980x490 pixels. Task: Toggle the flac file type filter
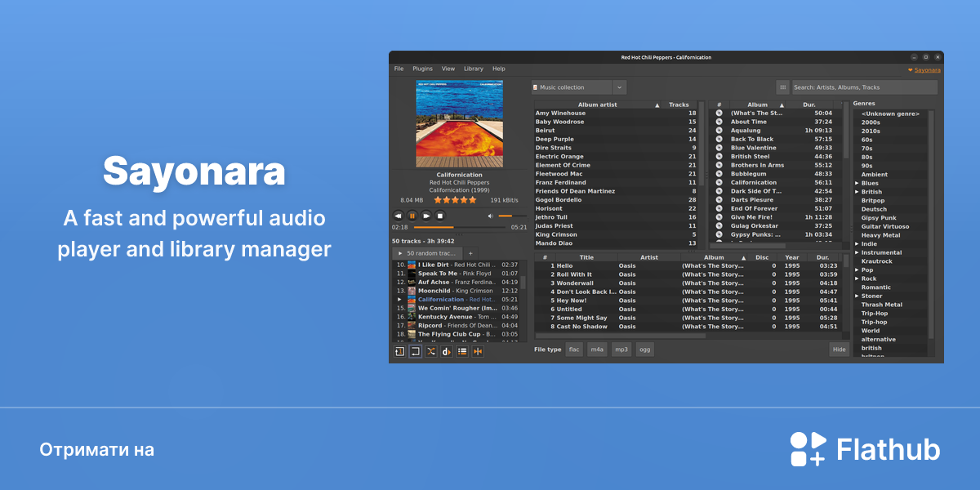pos(574,350)
